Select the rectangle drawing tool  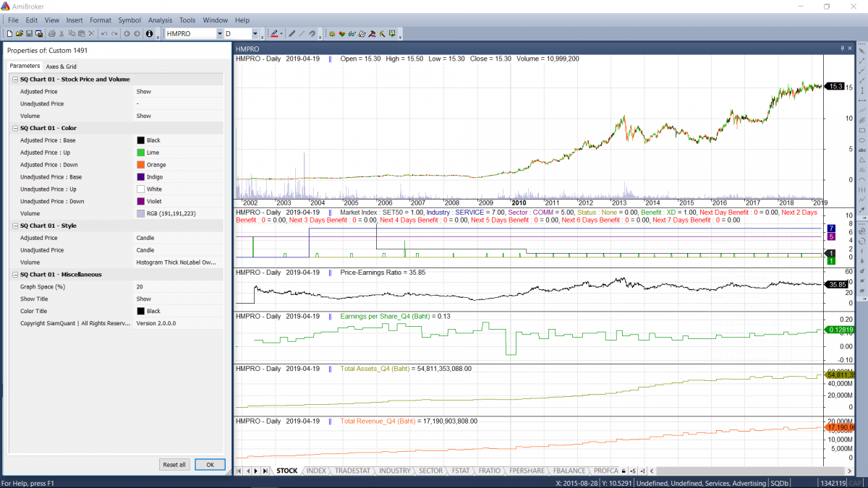coord(861,129)
